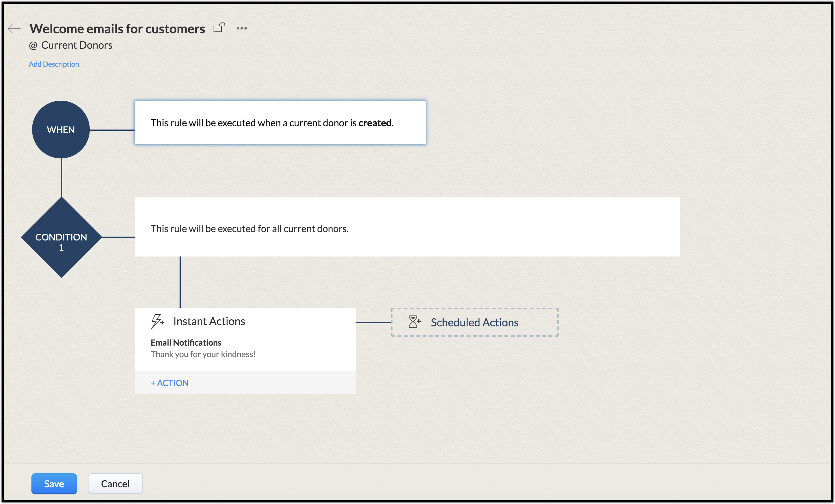Click the back arrow icon
This screenshot has width=835, height=504.
(x=14, y=29)
